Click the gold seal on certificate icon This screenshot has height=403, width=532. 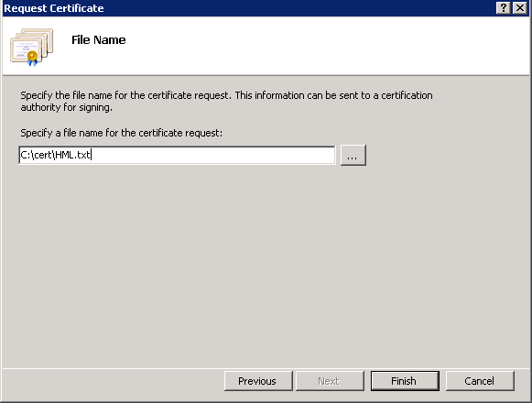pos(33,56)
